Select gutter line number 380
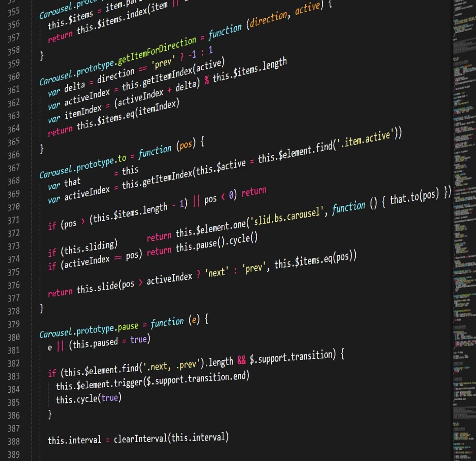Viewport: 476px width, 461px height. pyautogui.click(x=14, y=337)
